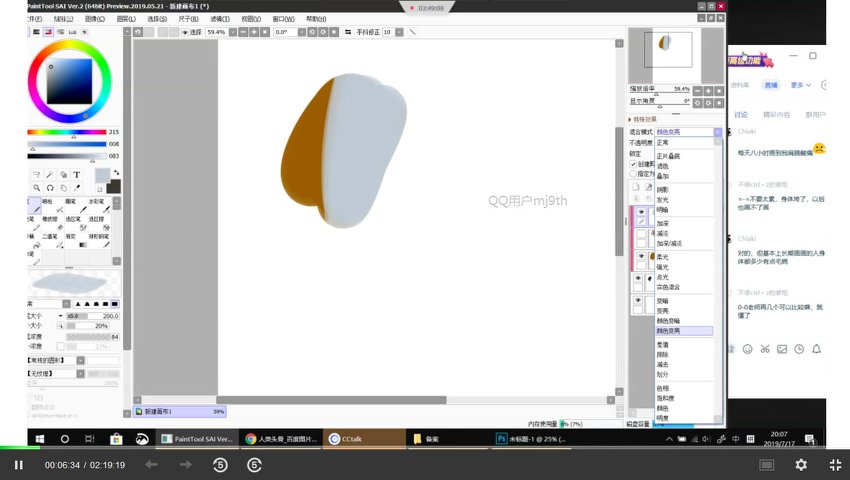
Task: Exit fullscreen with the shrink icon
Action: (835, 465)
